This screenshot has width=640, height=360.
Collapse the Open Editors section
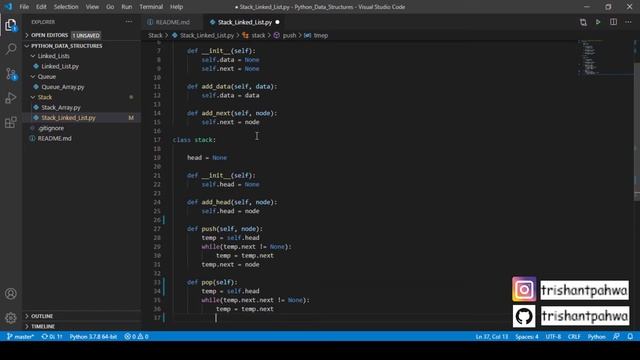pyautogui.click(x=27, y=36)
